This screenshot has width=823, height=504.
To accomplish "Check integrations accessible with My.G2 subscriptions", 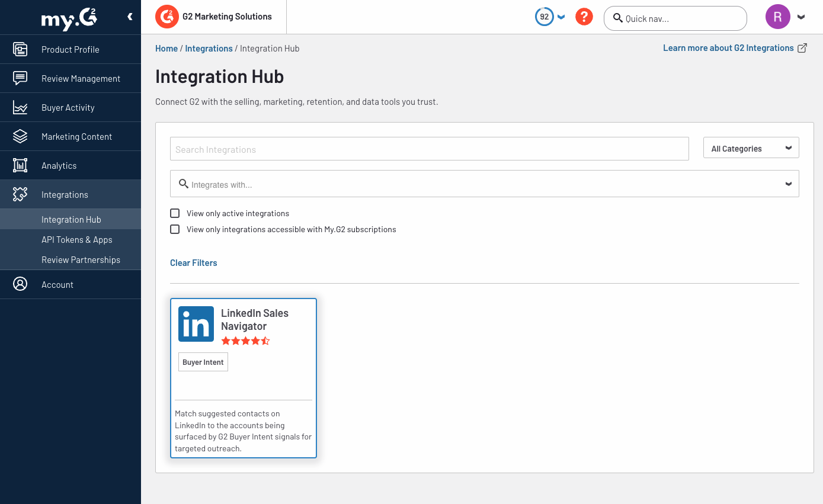I will 175,229.
